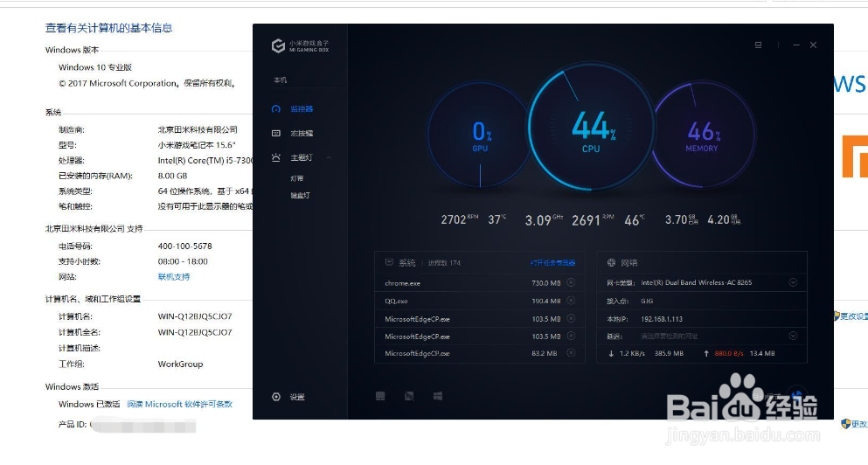Screen dimensions: 868x465
Task: Click chrome.exe process name
Action: [x=402, y=283]
